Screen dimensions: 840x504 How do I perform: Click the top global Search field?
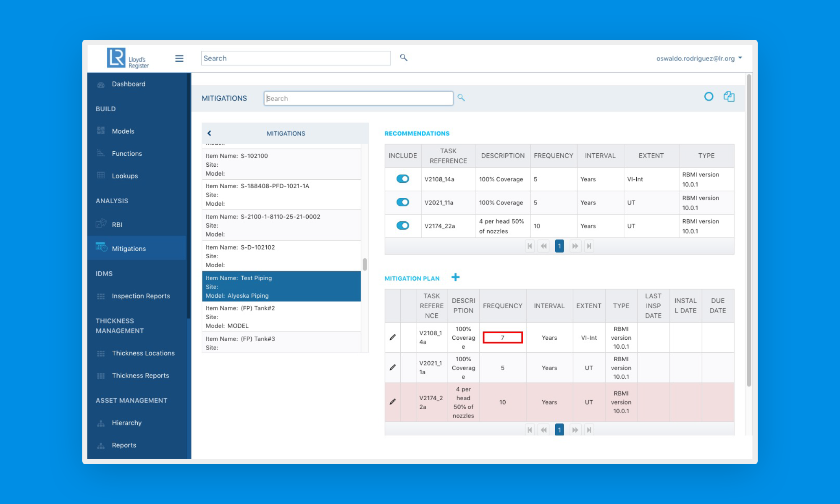(296, 58)
